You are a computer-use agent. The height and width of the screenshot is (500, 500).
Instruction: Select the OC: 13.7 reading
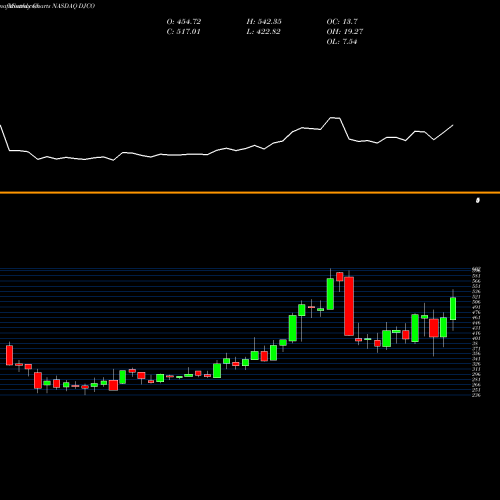tap(342, 22)
